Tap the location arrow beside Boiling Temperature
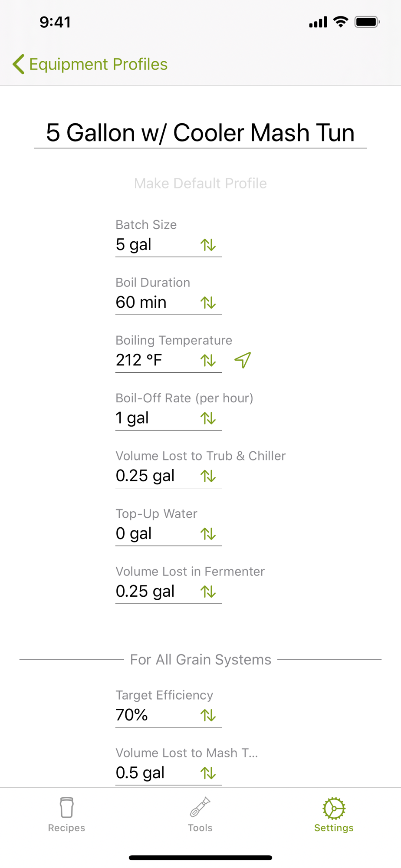The image size is (401, 868). [x=243, y=360]
